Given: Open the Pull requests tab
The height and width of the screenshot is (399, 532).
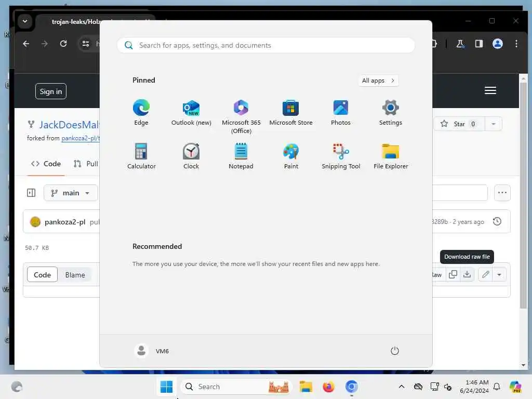Looking at the screenshot, I should [86, 164].
